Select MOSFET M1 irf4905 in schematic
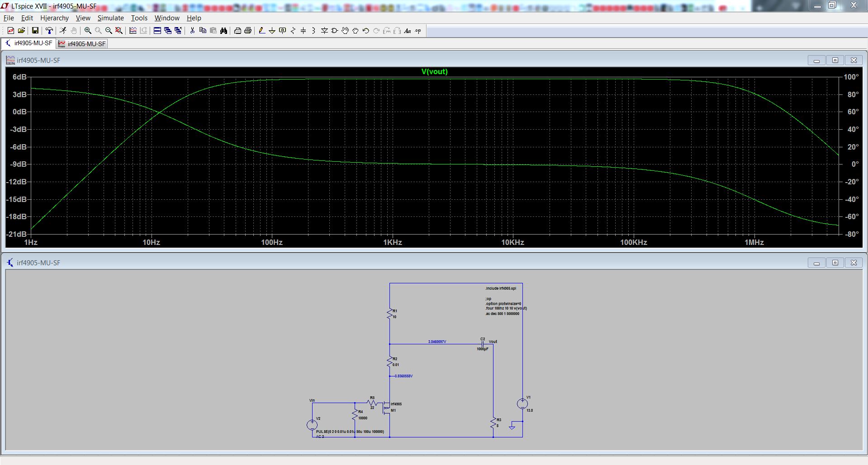Image resolution: width=868 pixels, height=465 pixels. click(387, 407)
